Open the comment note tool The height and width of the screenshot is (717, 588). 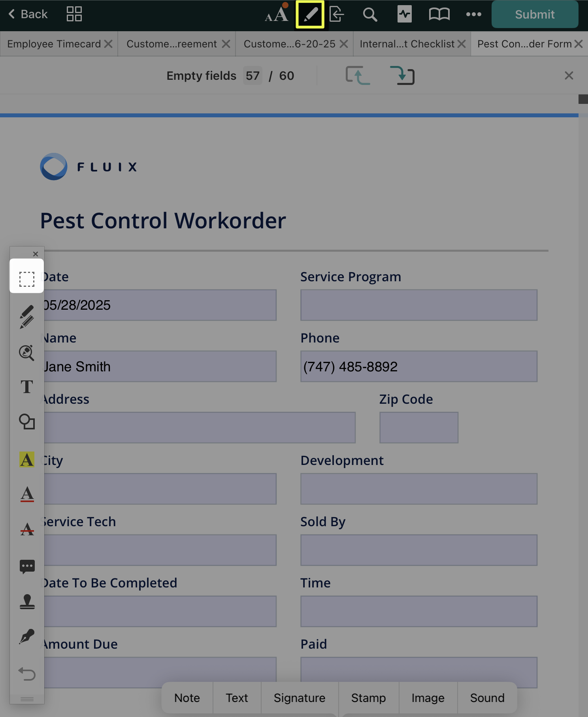27,566
